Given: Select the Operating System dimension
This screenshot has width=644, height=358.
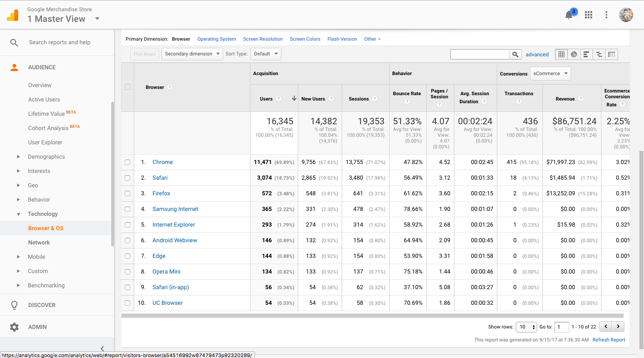Looking at the screenshot, I should click(216, 39).
